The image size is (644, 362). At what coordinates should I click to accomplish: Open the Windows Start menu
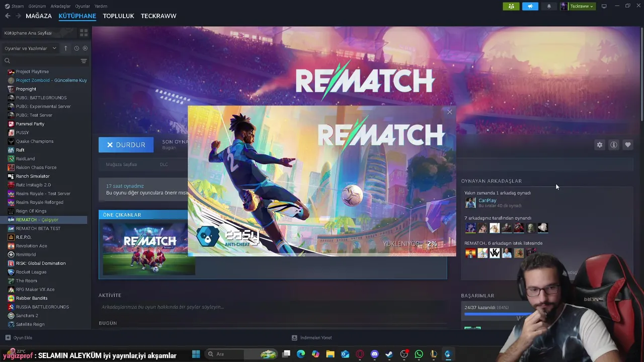click(x=196, y=354)
